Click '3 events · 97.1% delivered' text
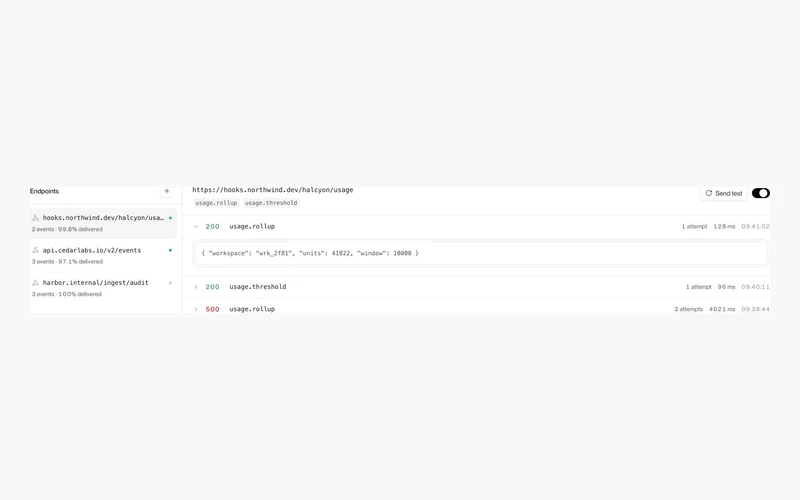This screenshot has width=800, height=500. coord(67,261)
